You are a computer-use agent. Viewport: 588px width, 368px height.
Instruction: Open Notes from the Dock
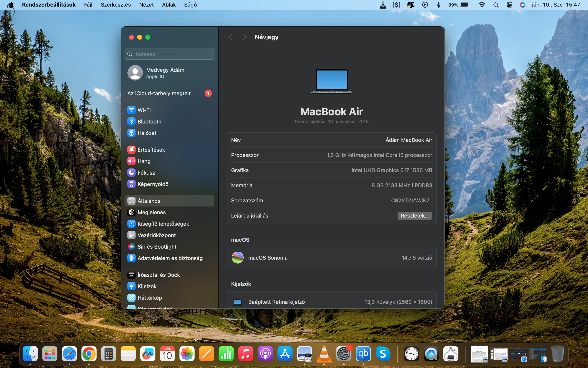[128, 353]
